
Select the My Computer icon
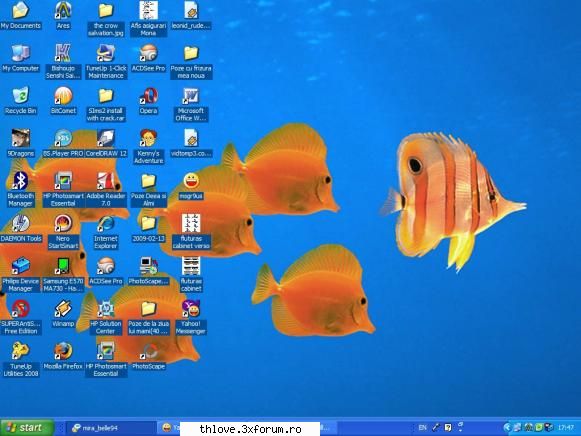coord(20,58)
